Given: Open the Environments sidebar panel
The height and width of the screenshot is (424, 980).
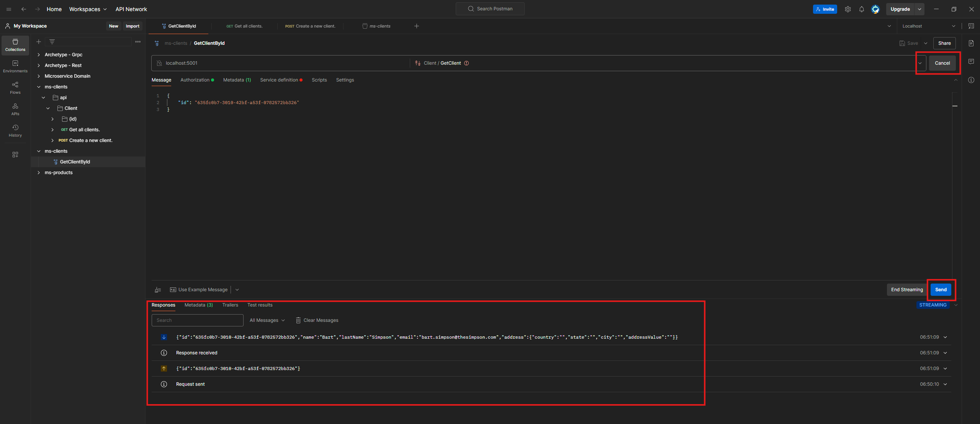Looking at the screenshot, I should coord(15,67).
